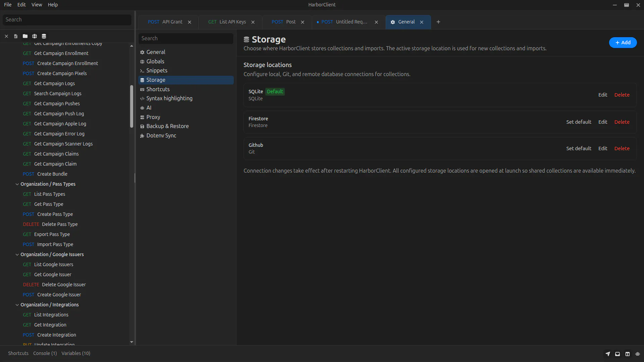Open Backup & Restore settings
This screenshot has width=644, height=362.
186,126
